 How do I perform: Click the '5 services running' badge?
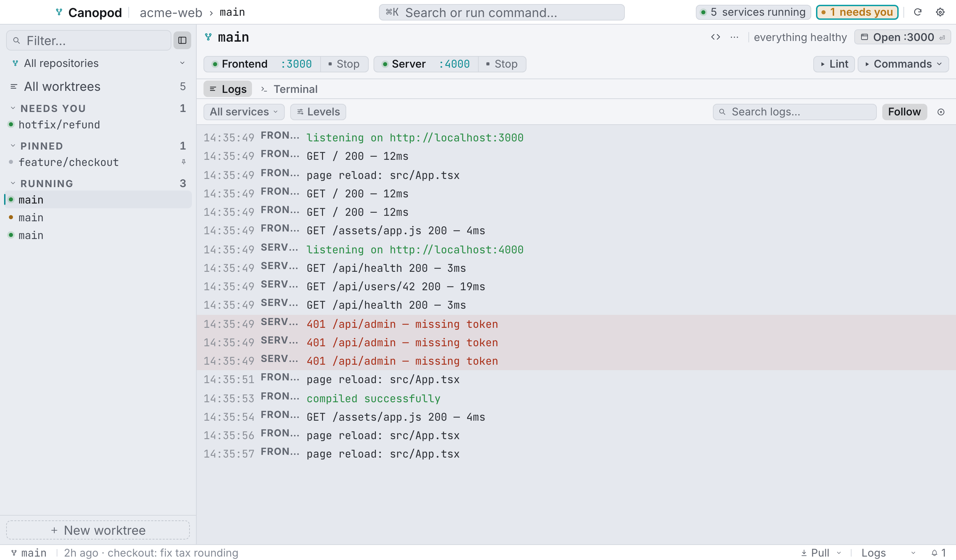754,12
